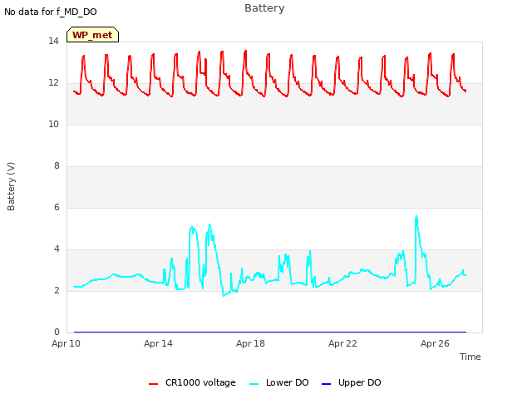Click the y-axis value 0
Viewport: 532px width, 399px height.
tap(57, 332)
